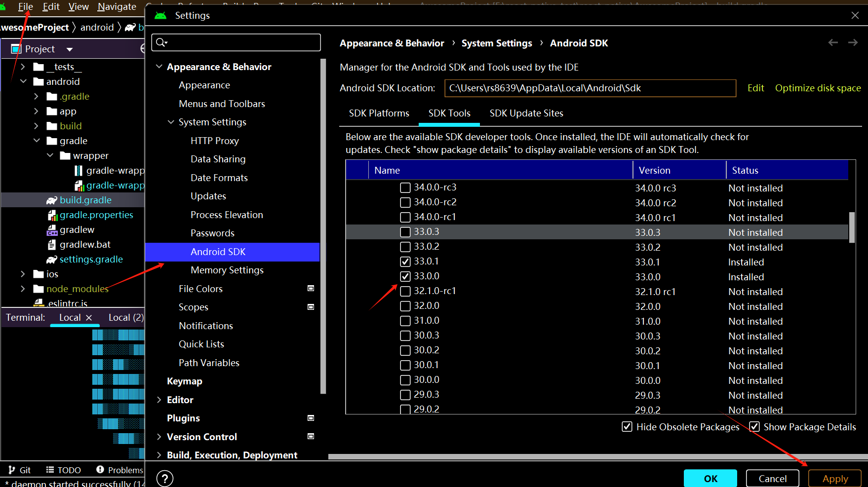868x487 pixels.
Task: Click the settings.gradle file icon
Action: (52, 260)
